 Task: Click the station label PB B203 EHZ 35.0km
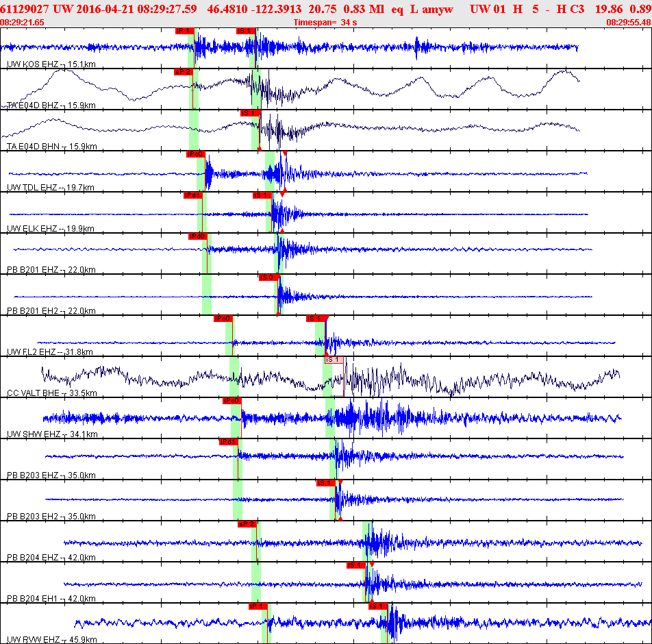pos(51,475)
